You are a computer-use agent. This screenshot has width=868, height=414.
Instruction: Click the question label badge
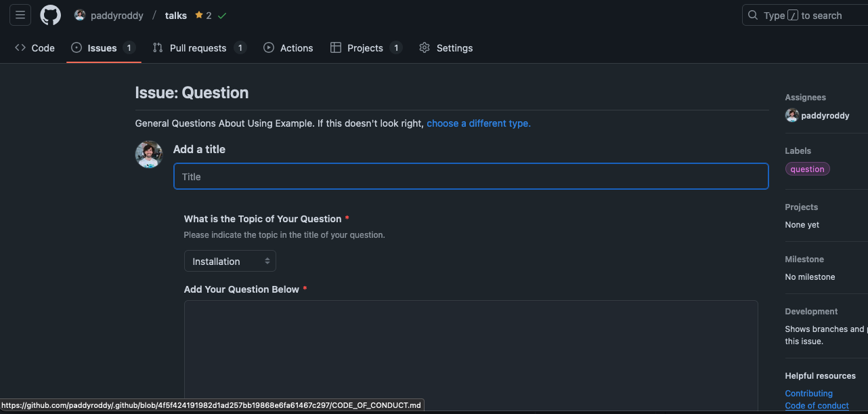pyautogui.click(x=807, y=169)
